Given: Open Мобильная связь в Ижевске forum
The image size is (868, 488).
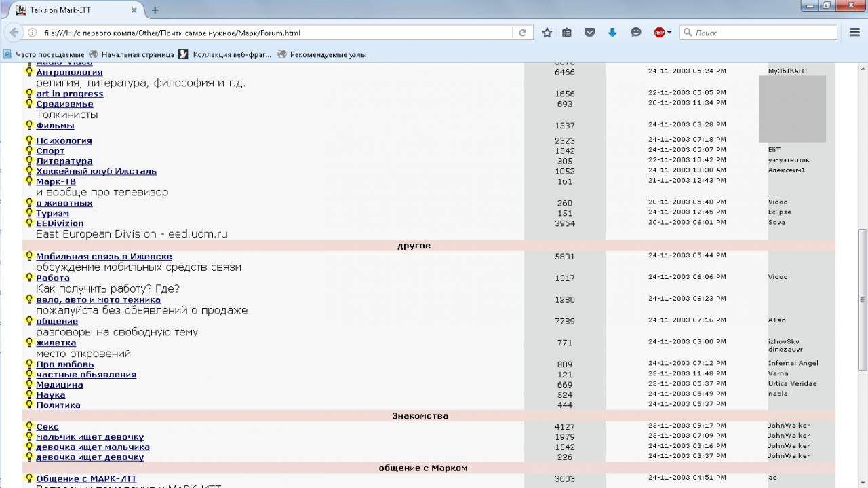Looking at the screenshot, I should point(104,257).
